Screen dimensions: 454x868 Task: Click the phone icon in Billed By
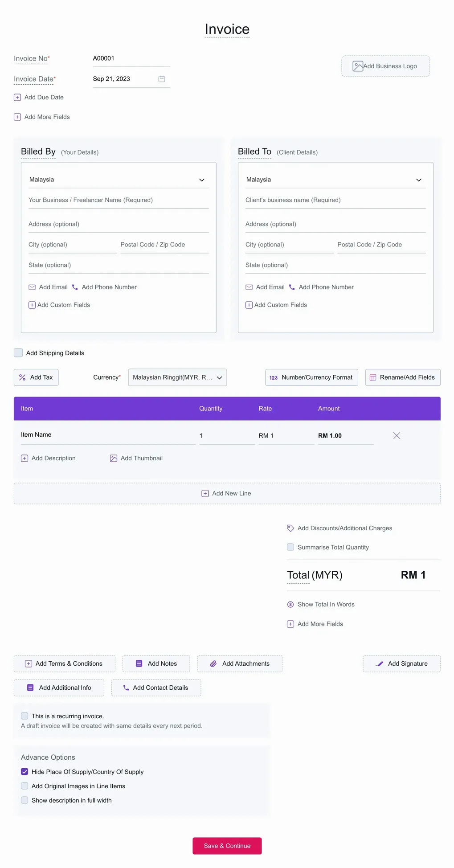pyautogui.click(x=75, y=287)
